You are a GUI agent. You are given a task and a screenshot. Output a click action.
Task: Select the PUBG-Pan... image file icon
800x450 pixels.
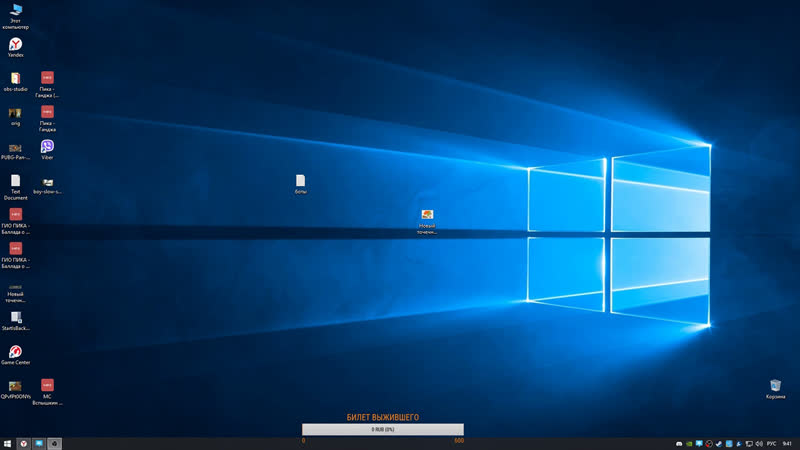coord(15,151)
